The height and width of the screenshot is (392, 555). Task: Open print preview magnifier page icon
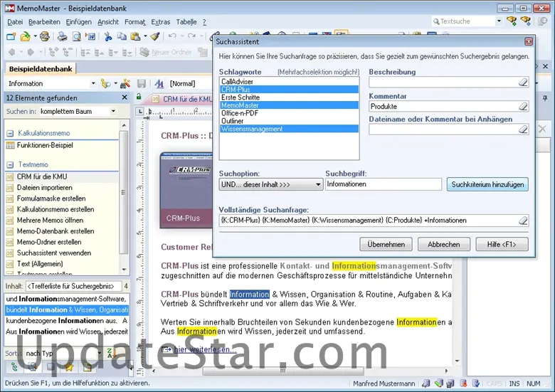(76, 36)
